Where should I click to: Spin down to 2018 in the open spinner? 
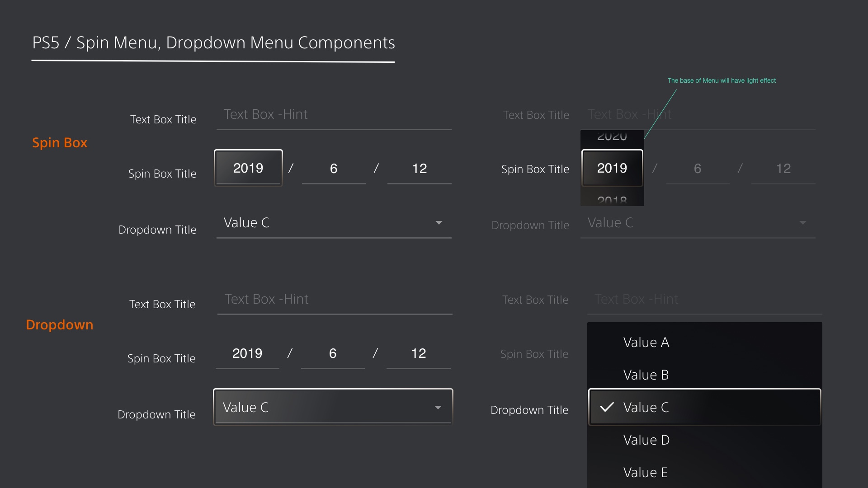(612, 200)
